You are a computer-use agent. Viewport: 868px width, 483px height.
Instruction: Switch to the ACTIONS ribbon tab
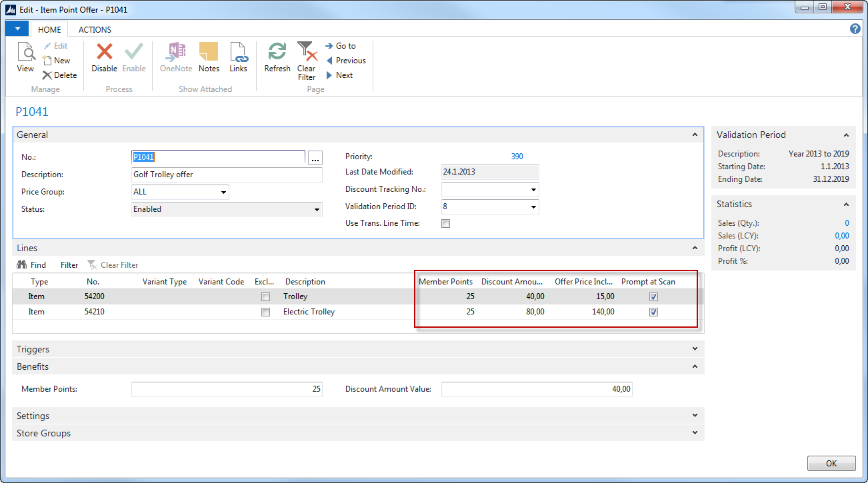click(95, 29)
